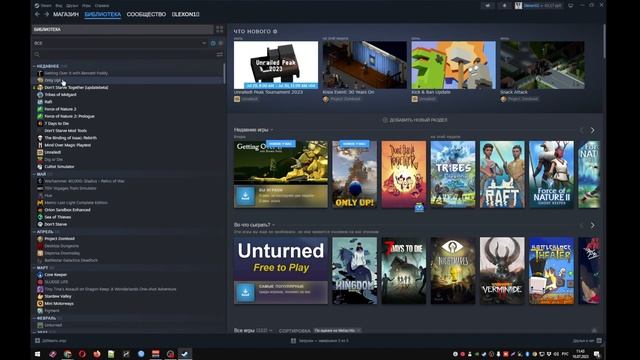Open Friends and Chat at bottom right
640x360 pixels.
[587, 340]
